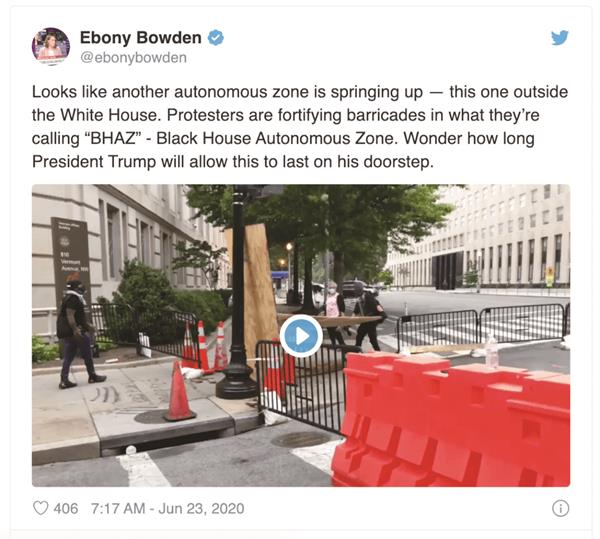Click the word "BHAZ" in the tweet

coord(112,138)
